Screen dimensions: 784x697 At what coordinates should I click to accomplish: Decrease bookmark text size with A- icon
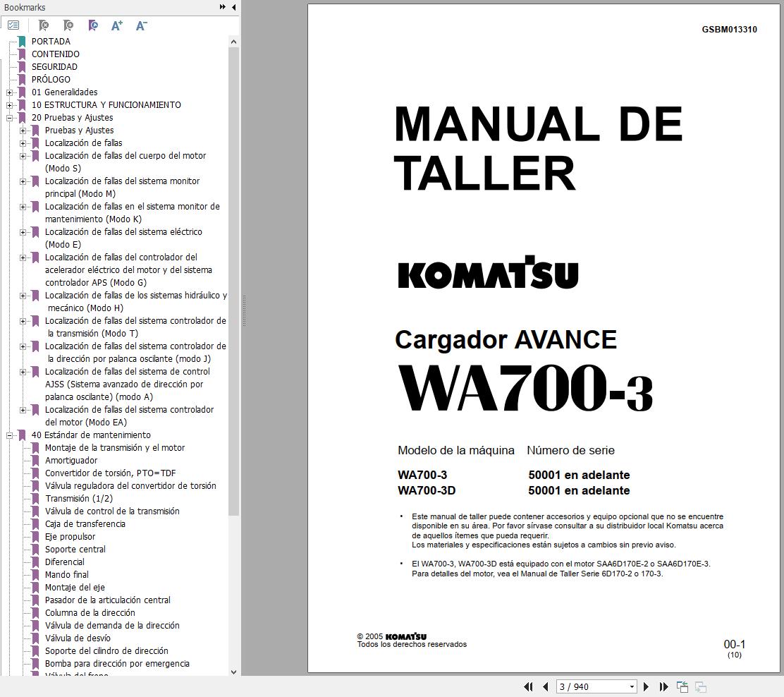coord(140,25)
